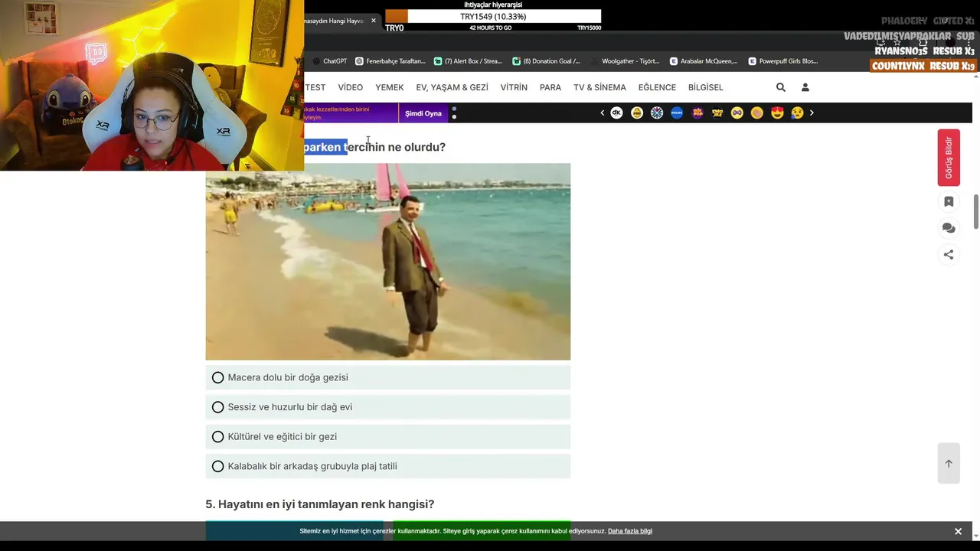This screenshot has height=551, width=980.
Task: Dismiss the cookie notice with X
Action: (x=958, y=531)
